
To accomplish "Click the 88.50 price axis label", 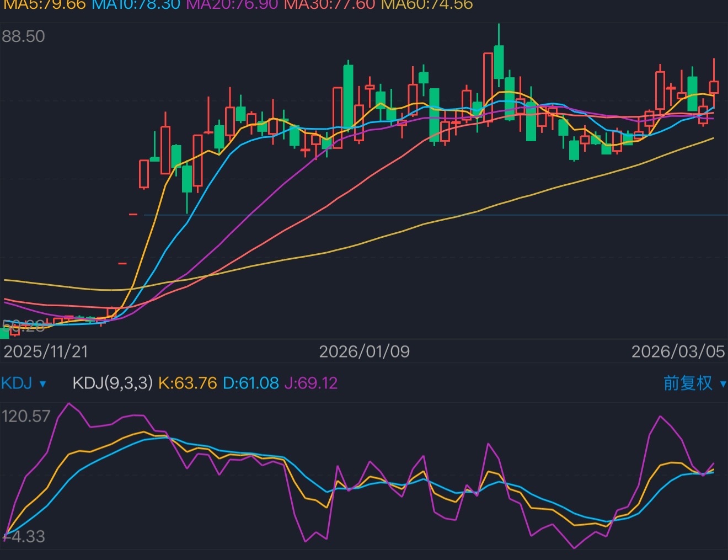I will [23, 36].
